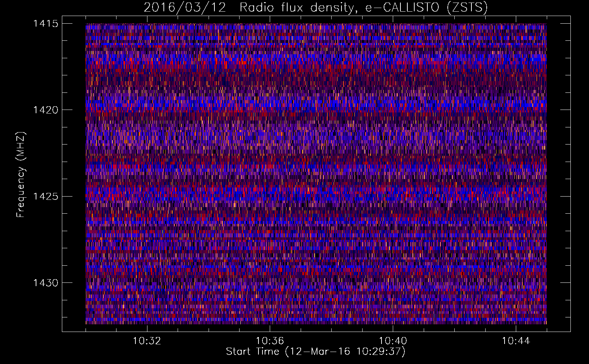Viewport: 589px width, 364px height.
Task: Click the Start Time axis caption
Action: (316, 352)
